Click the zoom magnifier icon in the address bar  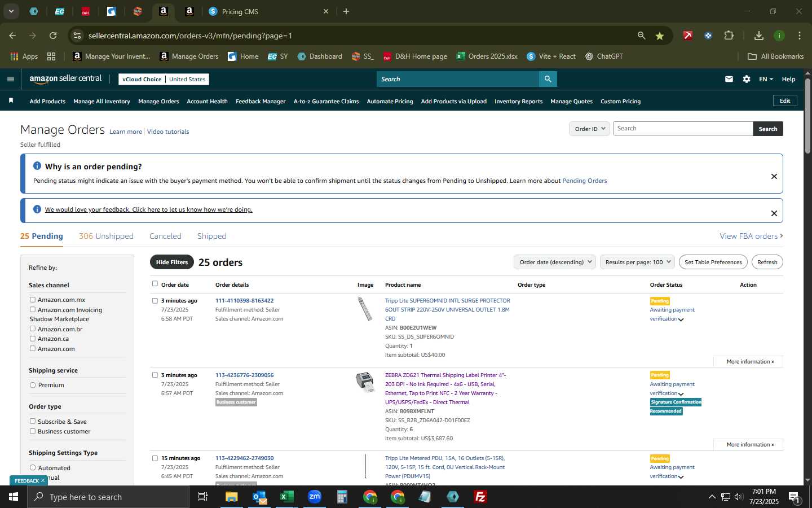click(x=641, y=36)
